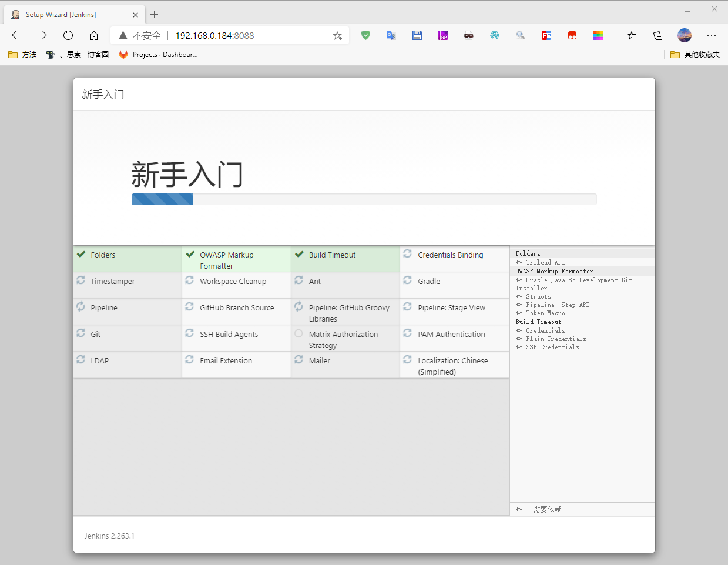Click the 'Jenkins 2.263.1' version text
Image resolution: width=728 pixels, height=565 pixels.
click(x=109, y=536)
